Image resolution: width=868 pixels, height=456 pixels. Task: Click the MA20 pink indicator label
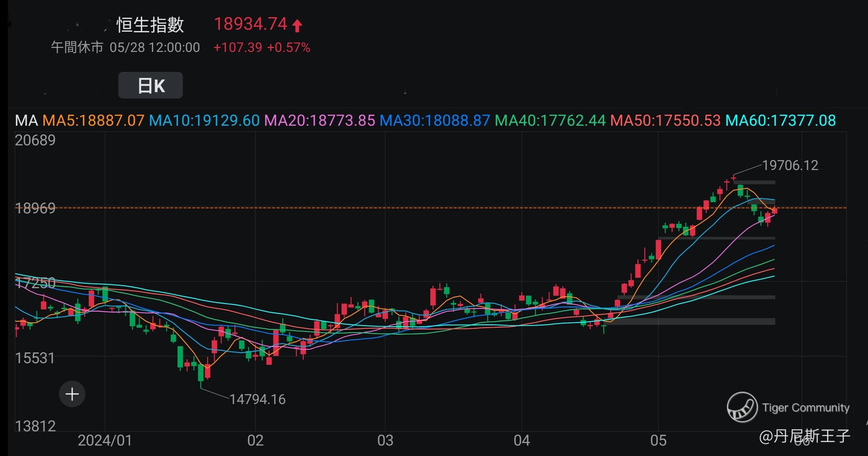[319, 120]
